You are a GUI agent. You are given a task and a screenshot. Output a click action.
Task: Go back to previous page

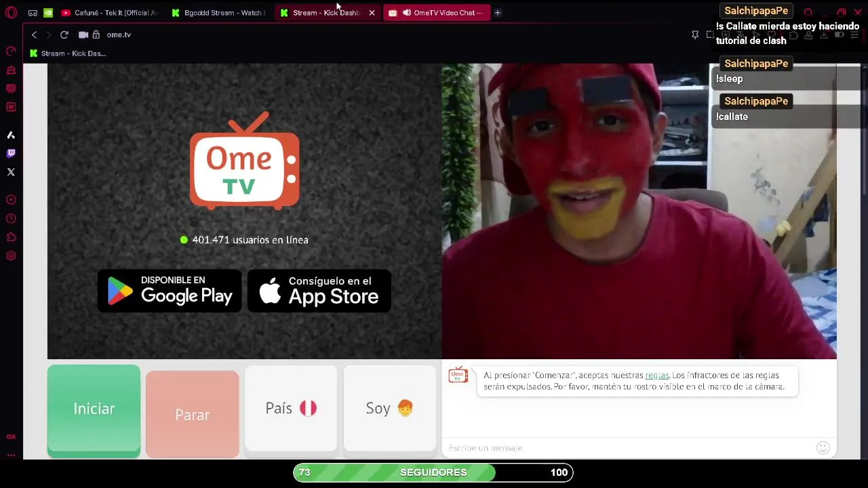[34, 35]
